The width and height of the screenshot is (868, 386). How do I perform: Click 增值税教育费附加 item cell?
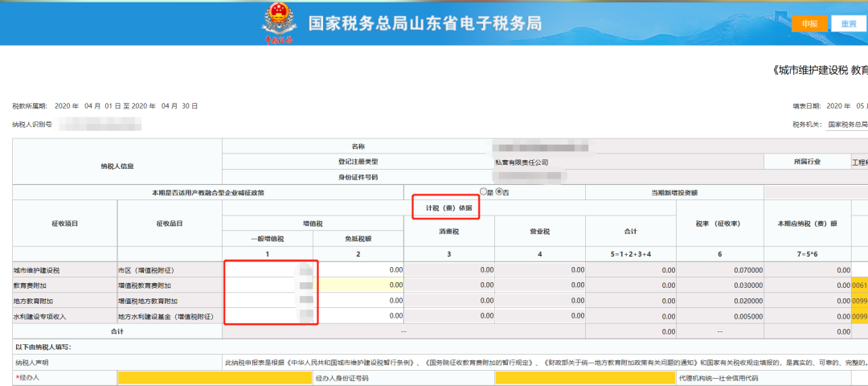point(170,285)
